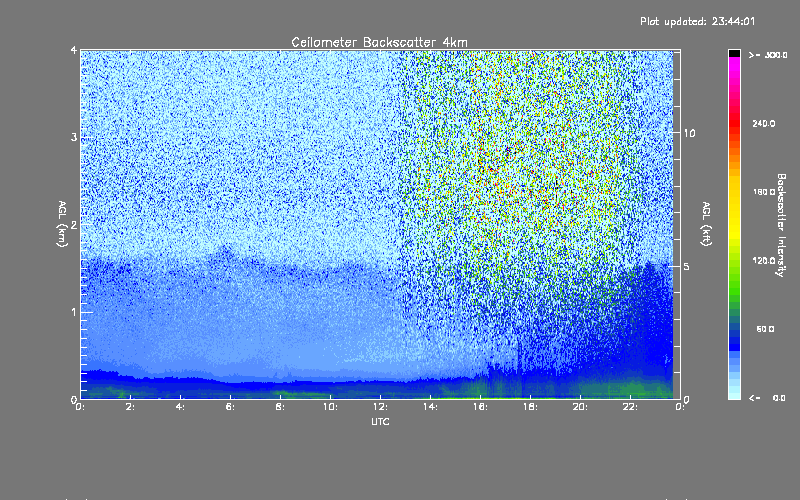Click the '12:' UTC hour tick label

[380, 407]
